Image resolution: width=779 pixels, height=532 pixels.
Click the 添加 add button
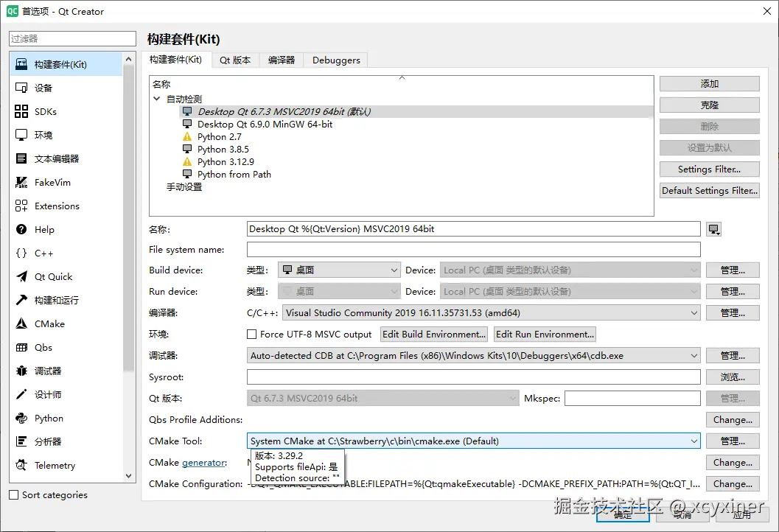[710, 84]
